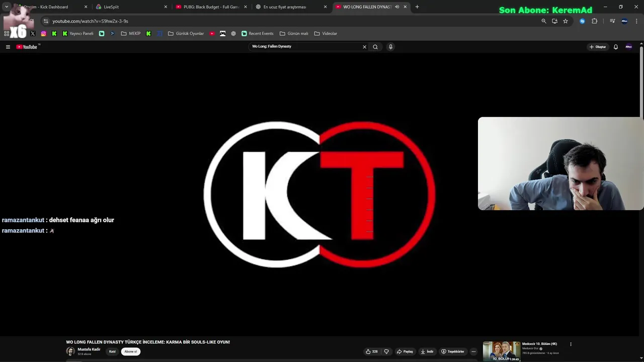
Task: Click the Katıl join button
Action: click(112, 351)
